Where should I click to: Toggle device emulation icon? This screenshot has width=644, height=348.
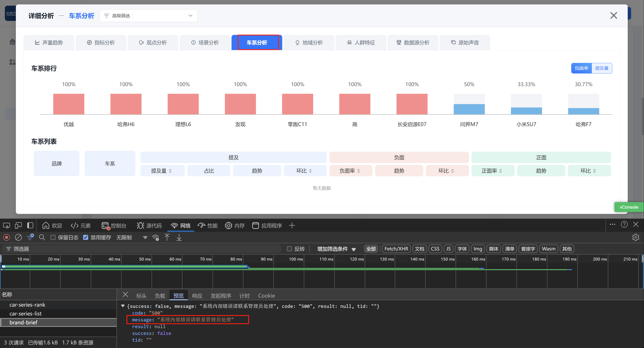[x=18, y=226]
